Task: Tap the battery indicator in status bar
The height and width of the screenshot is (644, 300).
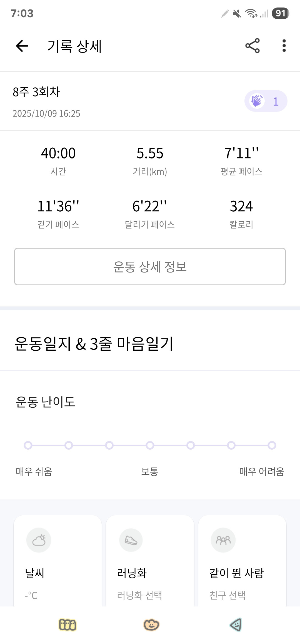Action: click(x=281, y=13)
